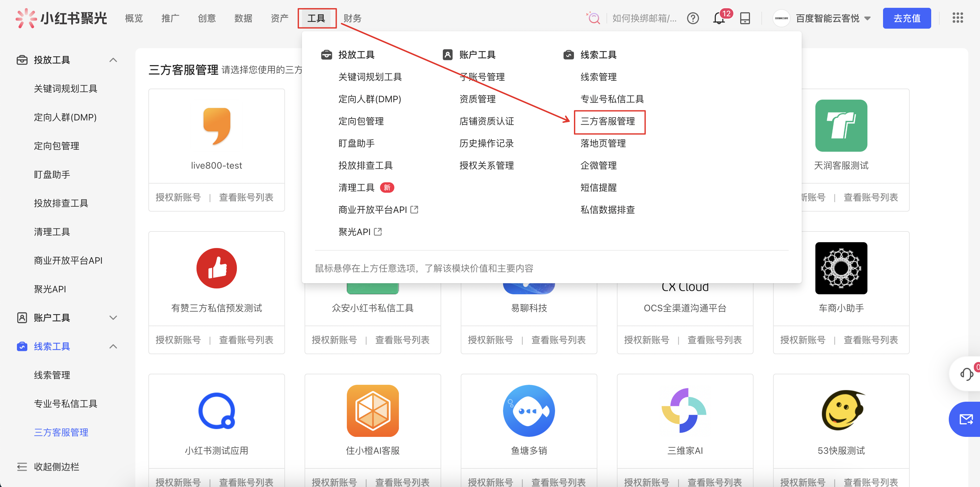980x487 pixels.
Task: Open the floating headset customer service icon
Action: click(966, 374)
